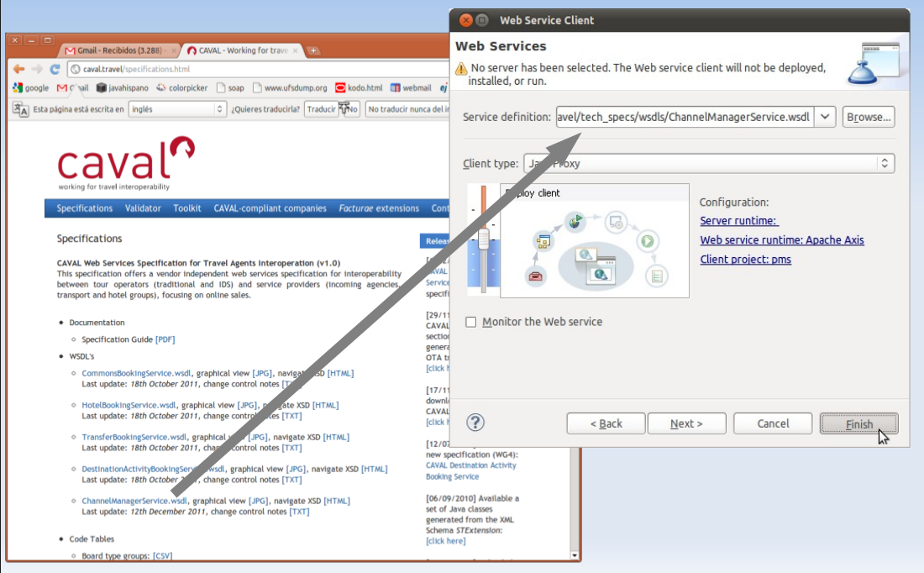Viewport: 924px width, 573px height.
Task: Open the Specification Guide PDF link
Action: click(x=165, y=339)
